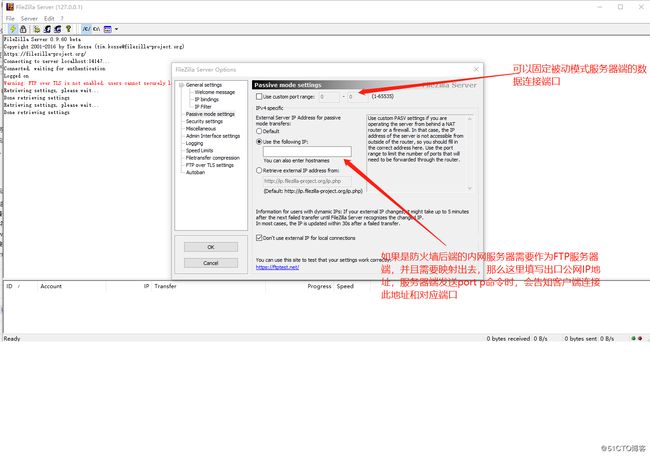The width and height of the screenshot is (650, 456).
Task: Sort connections by Speed column header
Action: [345, 286]
